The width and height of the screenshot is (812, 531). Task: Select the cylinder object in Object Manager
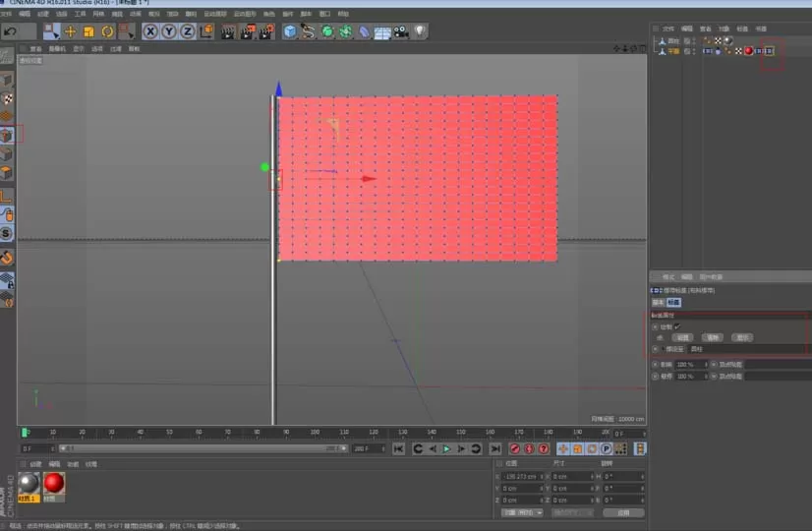(672, 41)
